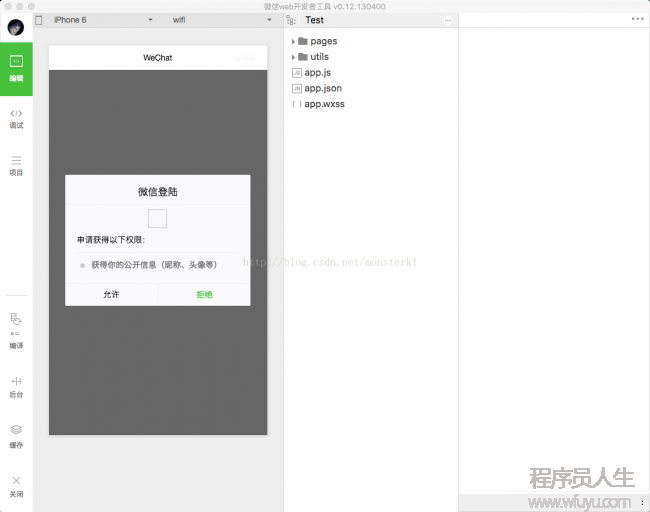Select the 编辑 (Edit) sidebar tab

pyautogui.click(x=16, y=69)
